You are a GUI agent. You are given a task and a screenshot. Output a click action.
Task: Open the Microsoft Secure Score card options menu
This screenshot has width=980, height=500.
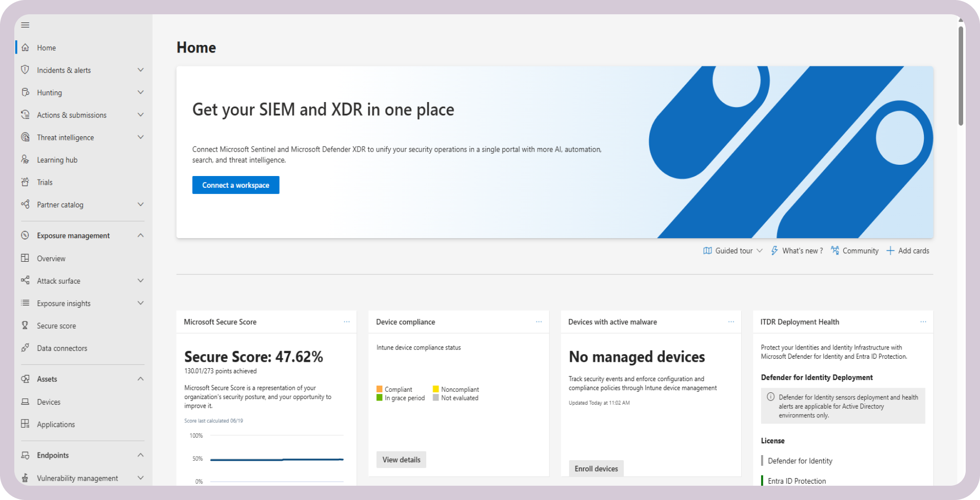click(x=347, y=321)
